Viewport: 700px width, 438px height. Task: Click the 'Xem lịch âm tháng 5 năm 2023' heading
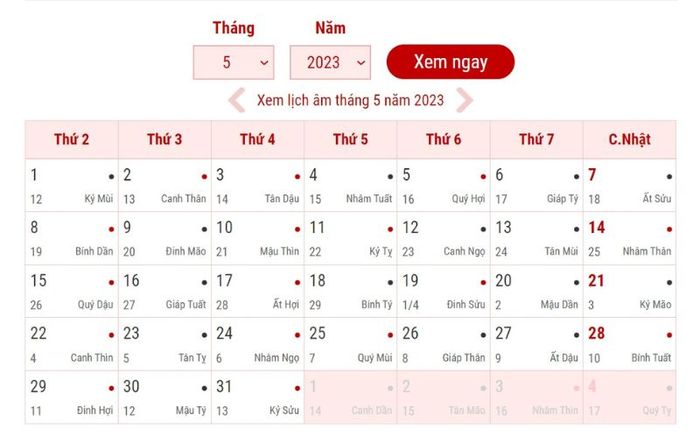click(x=350, y=100)
